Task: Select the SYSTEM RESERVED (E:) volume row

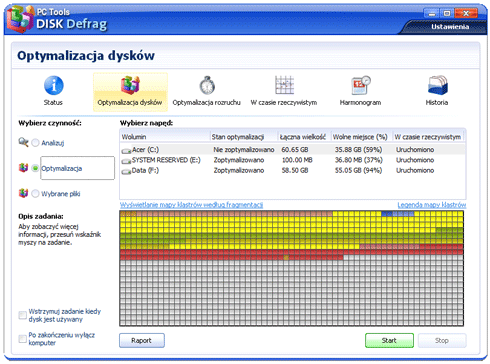Action: (x=292, y=160)
